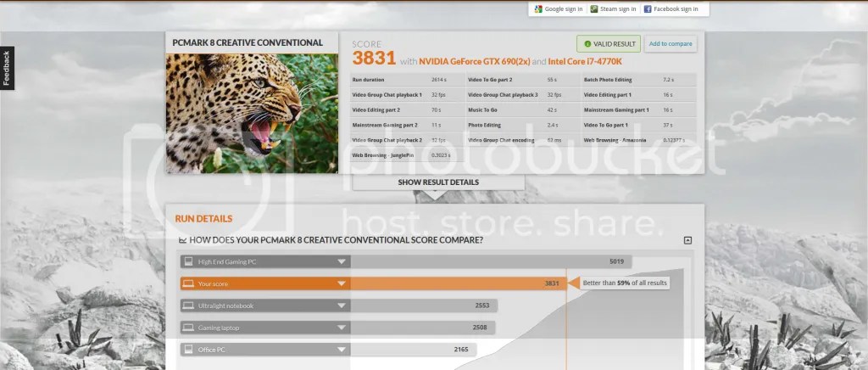Click Video Editing part 2 label
This screenshot has width=868, height=370.
point(376,110)
